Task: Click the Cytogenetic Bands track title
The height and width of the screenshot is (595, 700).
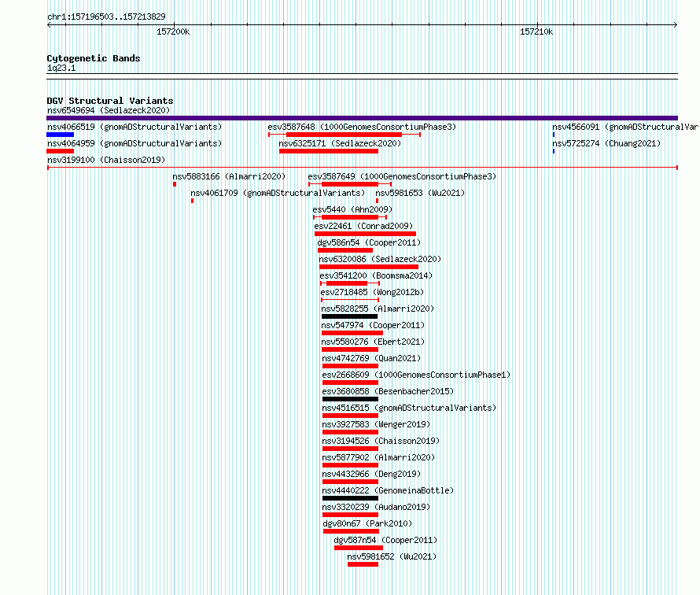Action: pyautogui.click(x=94, y=58)
